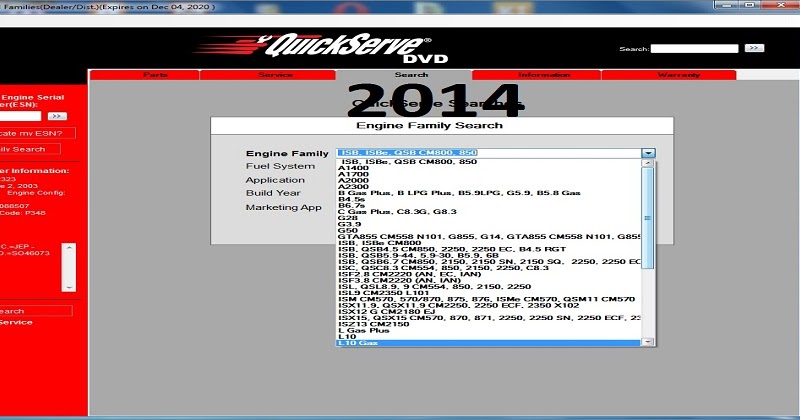Click the Search link at sidebar bottom
The width and height of the screenshot is (800, 420).
pos(36,311)
